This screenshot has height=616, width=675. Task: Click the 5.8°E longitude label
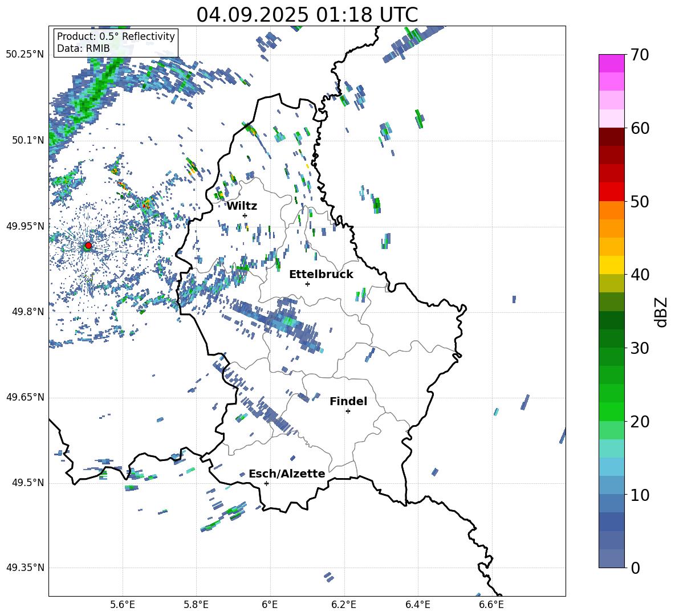pyautogui.click(x=196, y=605)
